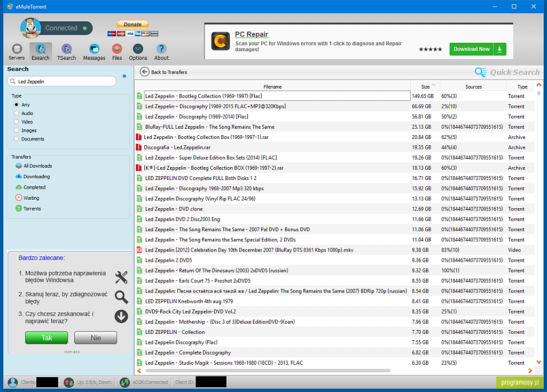Select Led Zeppelin - Earls Court 75 row
Screen dimensions: 547x392
(335, 281)
